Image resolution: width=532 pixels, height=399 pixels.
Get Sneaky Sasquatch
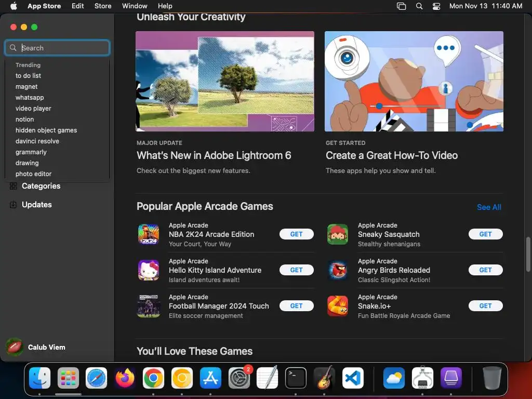pos(485,234)
